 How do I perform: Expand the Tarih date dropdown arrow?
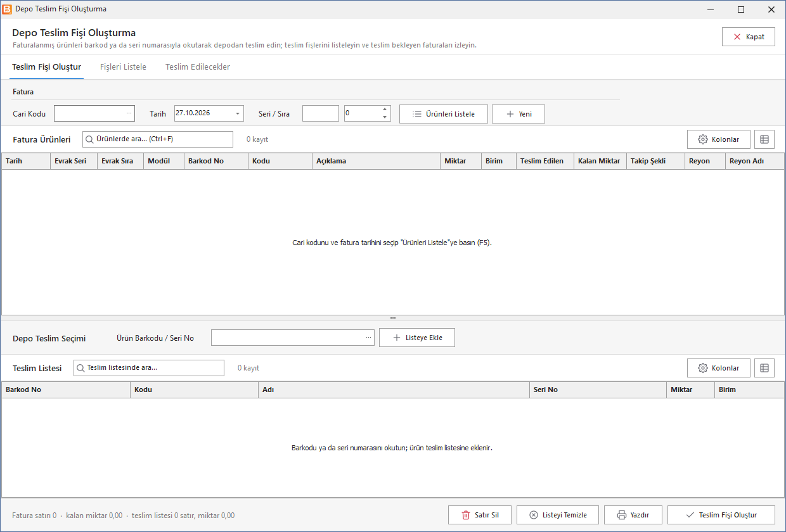[x=238, y=113]
